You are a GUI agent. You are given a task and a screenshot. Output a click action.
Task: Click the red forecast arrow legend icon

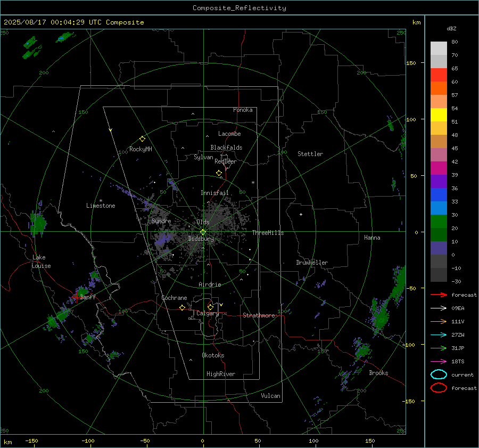(x=439, y=295)
